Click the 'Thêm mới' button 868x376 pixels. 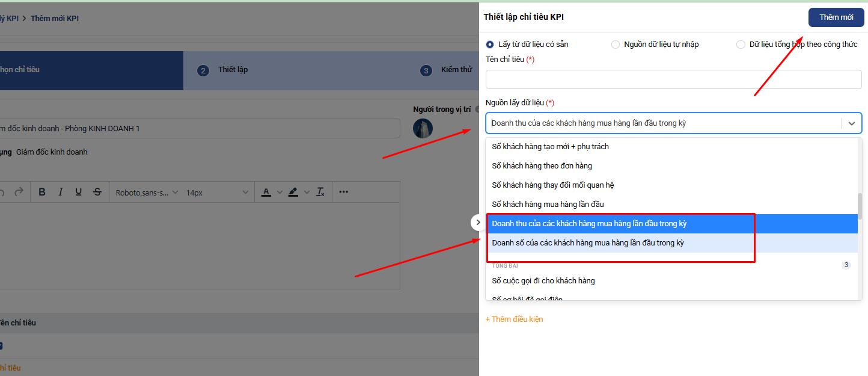836,17
